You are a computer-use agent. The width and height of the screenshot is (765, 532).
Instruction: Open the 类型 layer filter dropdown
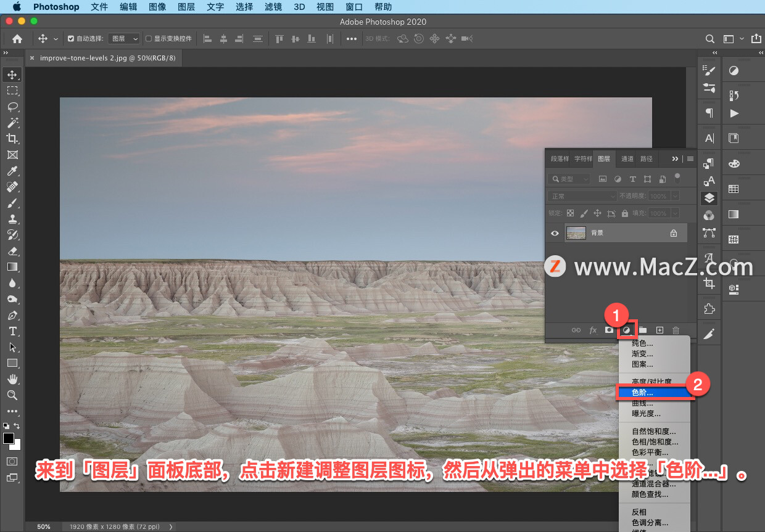(x=569, y=179)
